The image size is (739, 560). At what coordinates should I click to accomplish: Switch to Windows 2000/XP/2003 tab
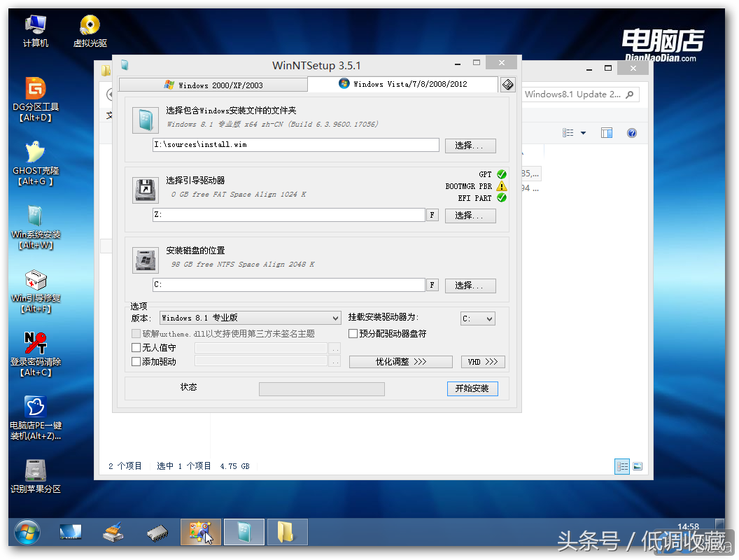tap(213, 85)
